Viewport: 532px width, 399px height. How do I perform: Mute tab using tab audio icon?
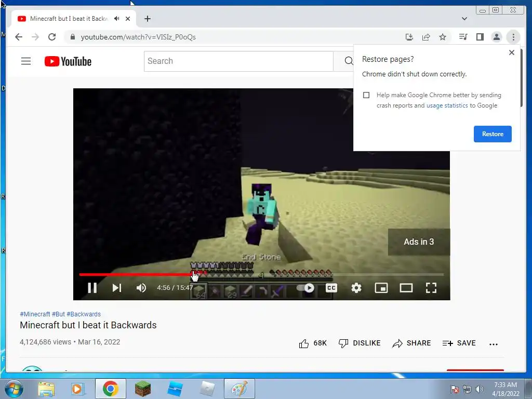point(117,19)
